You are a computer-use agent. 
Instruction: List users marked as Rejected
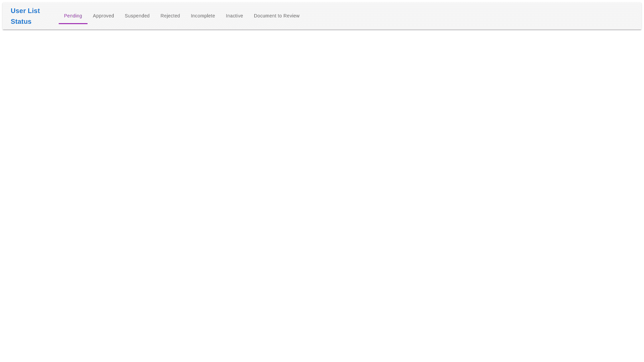[170, 16]
